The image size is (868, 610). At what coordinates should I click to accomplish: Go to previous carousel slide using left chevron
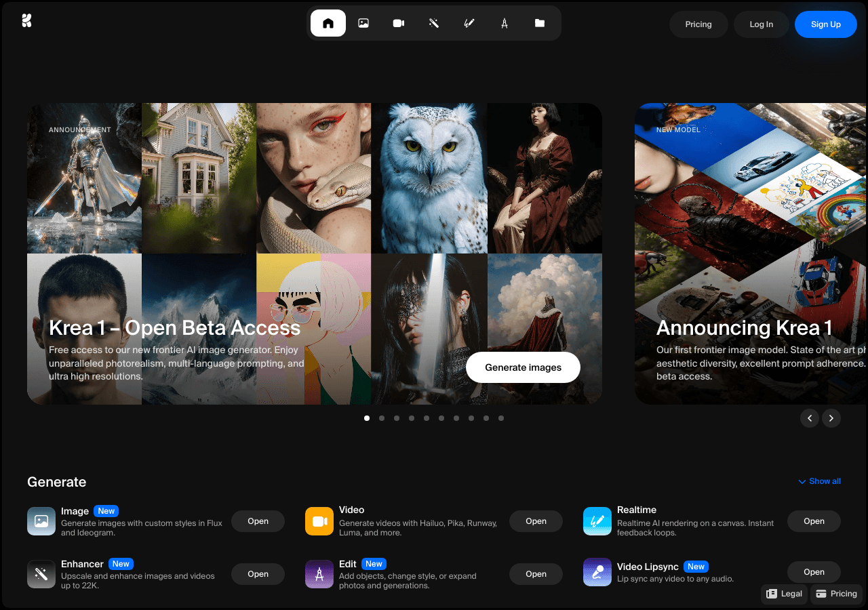click(x=810, y=418)
